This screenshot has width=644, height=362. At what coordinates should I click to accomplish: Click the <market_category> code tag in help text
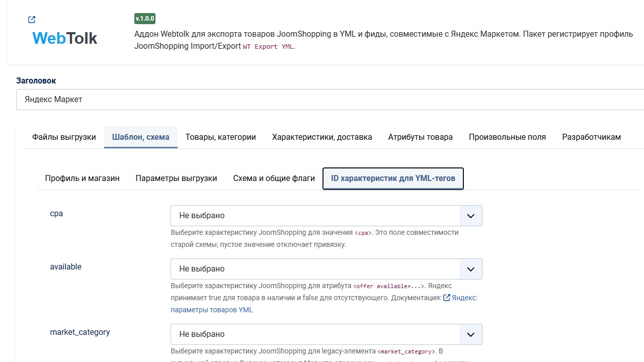click(407, 351)
